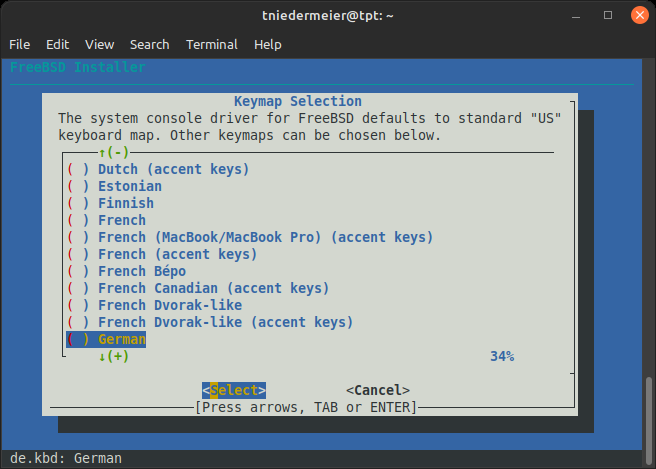This screenshot has width=656, height=469.
Task: Click the down arrow scroll indicator ↓(+)
Action: click(x=114, y=356)
